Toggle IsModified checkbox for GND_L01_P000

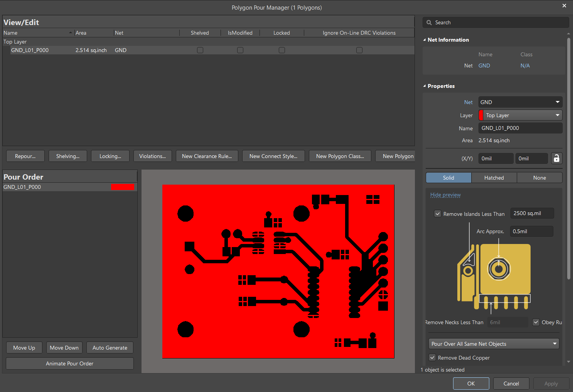point(240,50)
